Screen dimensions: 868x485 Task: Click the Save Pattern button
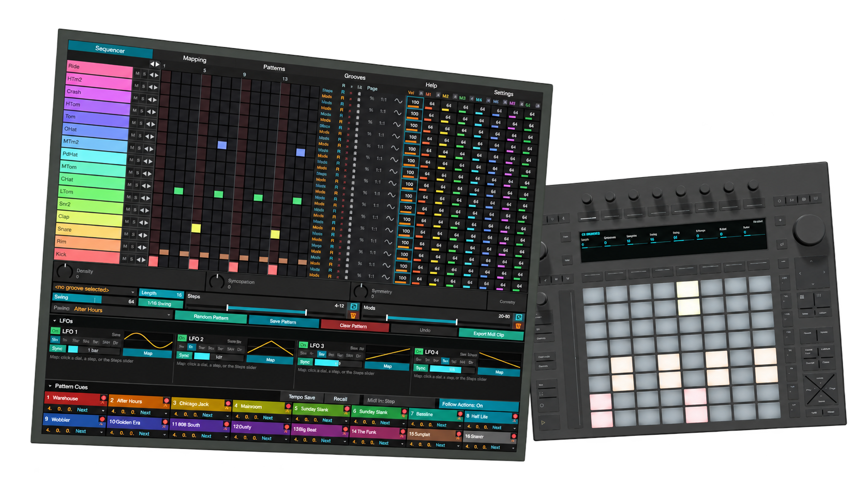[x=283, y=321]
